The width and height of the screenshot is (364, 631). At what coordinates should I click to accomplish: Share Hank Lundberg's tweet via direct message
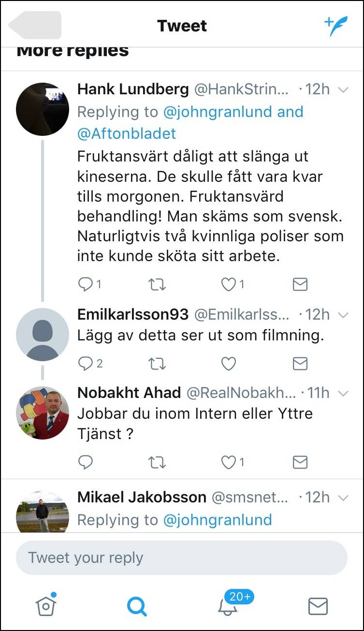[x=300, y=285]
